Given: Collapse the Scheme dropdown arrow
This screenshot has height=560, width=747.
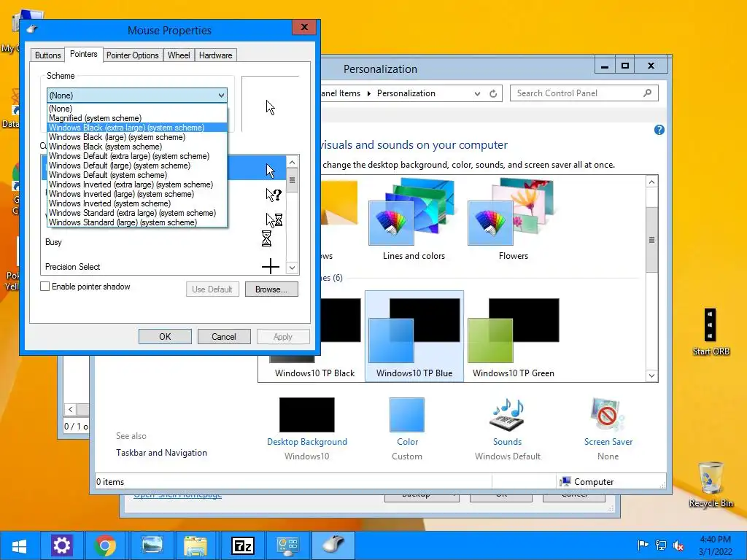Looking at the screenshot, I should (x=221, y=96).
